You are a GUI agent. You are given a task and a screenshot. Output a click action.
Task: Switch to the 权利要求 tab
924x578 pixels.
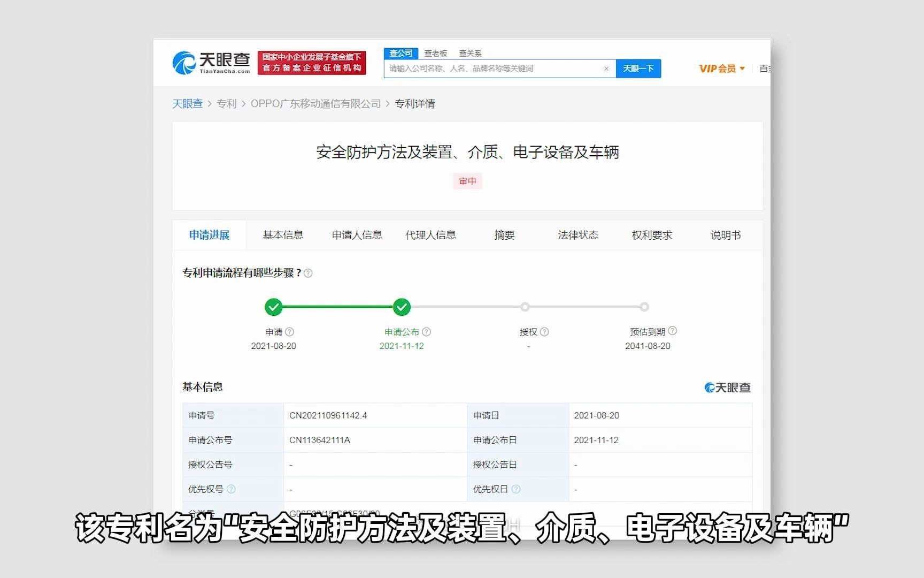point(652,235)
